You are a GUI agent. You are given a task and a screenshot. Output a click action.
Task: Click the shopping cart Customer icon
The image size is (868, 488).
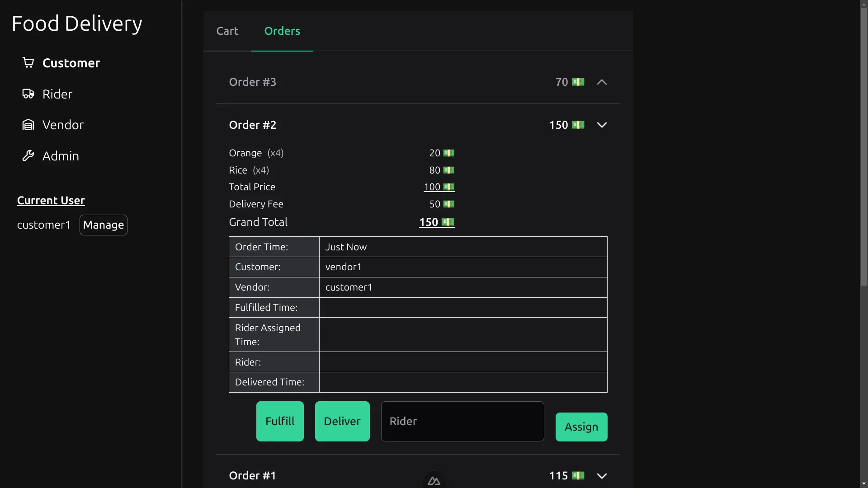tap(28, 63)
